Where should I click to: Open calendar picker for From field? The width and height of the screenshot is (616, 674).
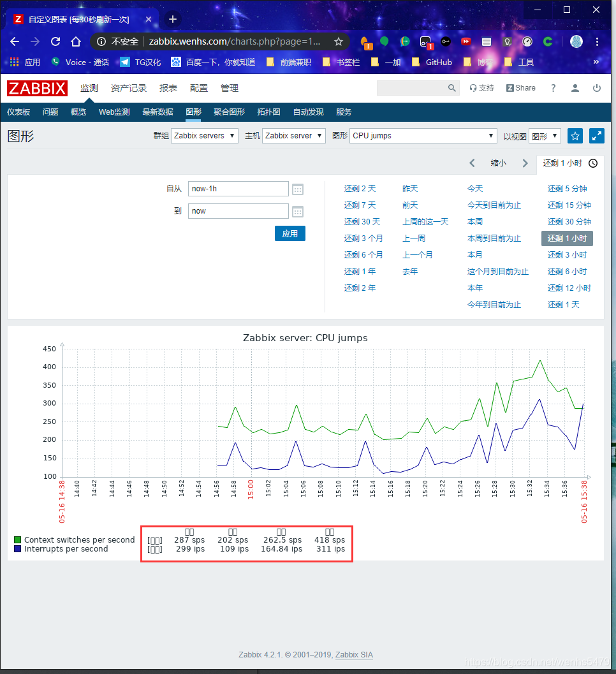tap(297, 189)
